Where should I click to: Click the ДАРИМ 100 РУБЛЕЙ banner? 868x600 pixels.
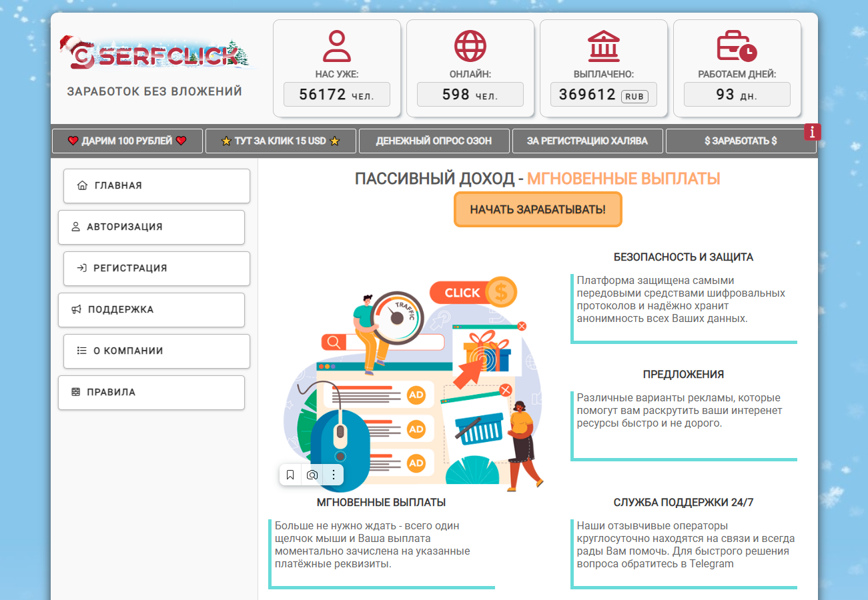[x=127, y=141]
